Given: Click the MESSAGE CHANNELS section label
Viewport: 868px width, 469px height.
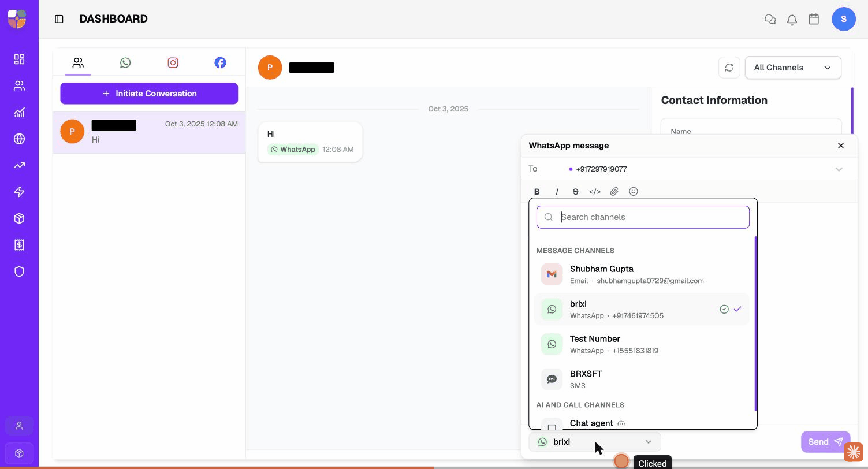Looking at the screenshot, I should pyautogui.click(x=575, y=251).
